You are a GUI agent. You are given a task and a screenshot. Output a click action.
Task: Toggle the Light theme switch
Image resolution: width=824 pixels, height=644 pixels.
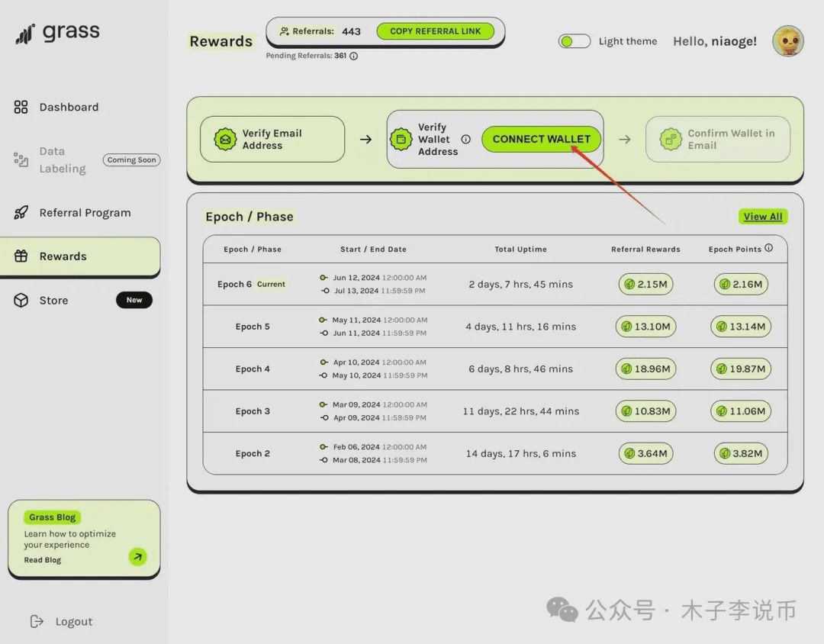[x=575, y=41]
